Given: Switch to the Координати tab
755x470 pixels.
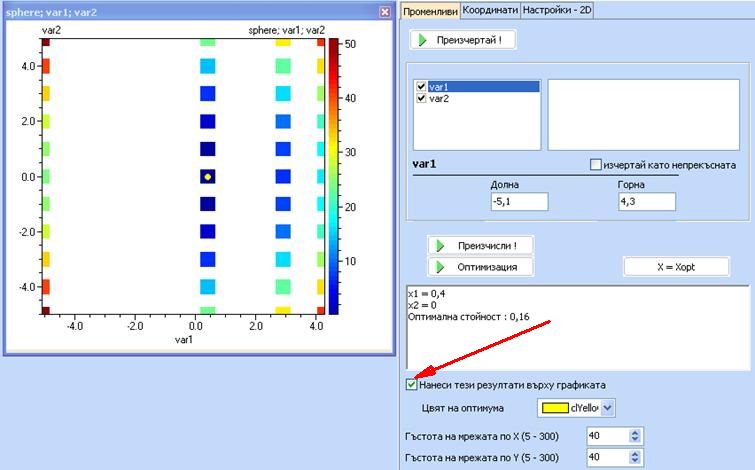Looking at the screenshot, I should click(490, 9).
